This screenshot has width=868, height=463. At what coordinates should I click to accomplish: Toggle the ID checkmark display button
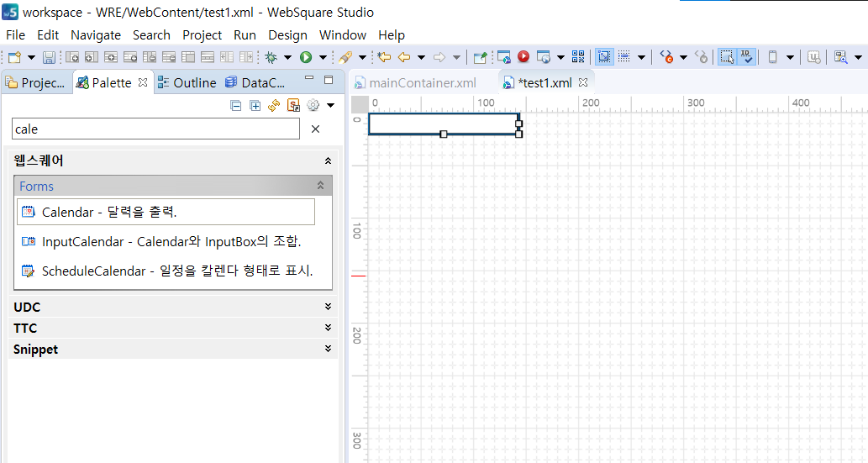click(746, 56)
